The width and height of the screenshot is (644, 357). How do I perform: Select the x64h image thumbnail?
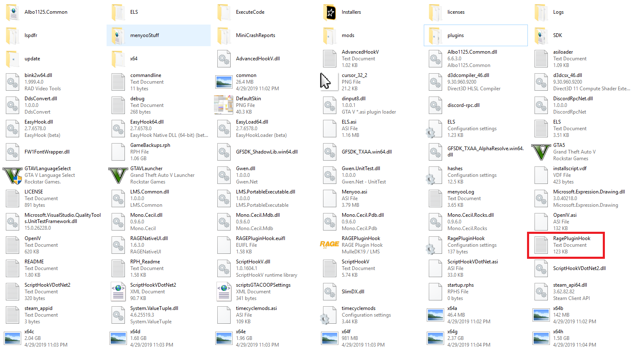click(x=541, y=338)
